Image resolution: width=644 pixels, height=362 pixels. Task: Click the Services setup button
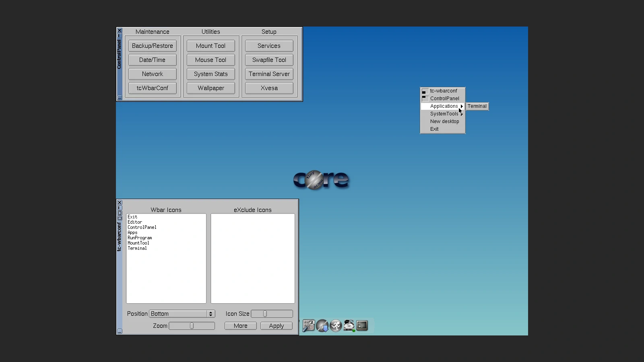tap(269, 46)
